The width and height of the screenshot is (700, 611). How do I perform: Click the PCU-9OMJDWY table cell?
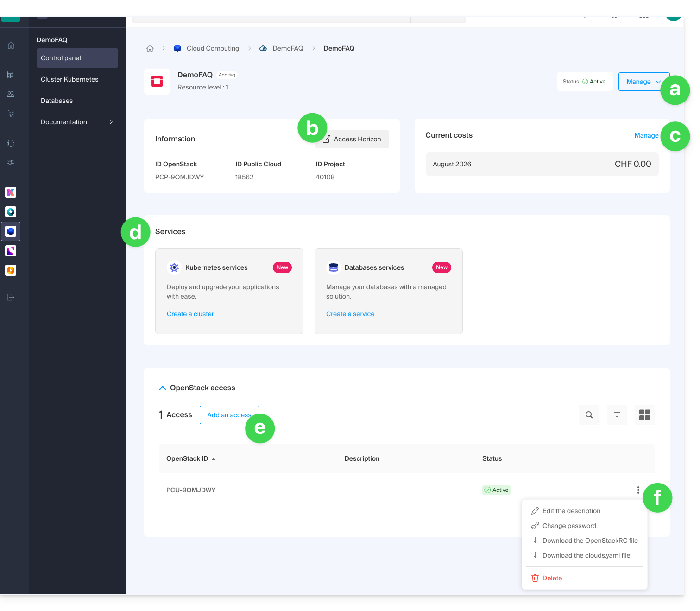[191, 490]
